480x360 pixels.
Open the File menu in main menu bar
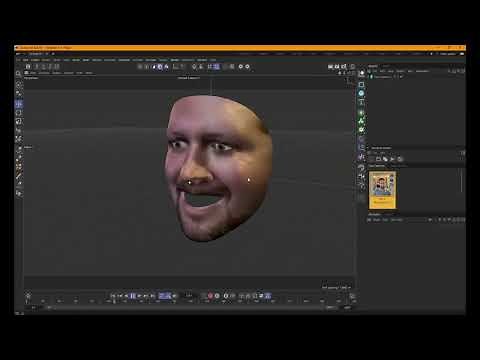tap(18, 60)
